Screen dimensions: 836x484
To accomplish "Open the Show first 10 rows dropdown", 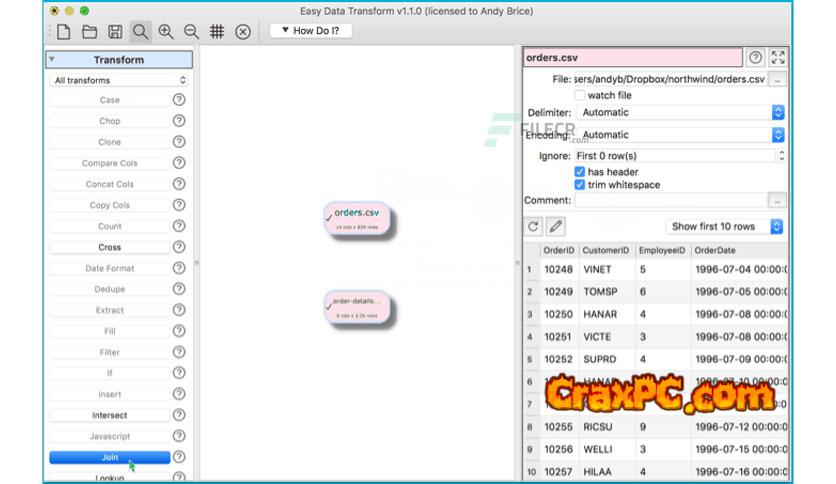I will (726, 227).
